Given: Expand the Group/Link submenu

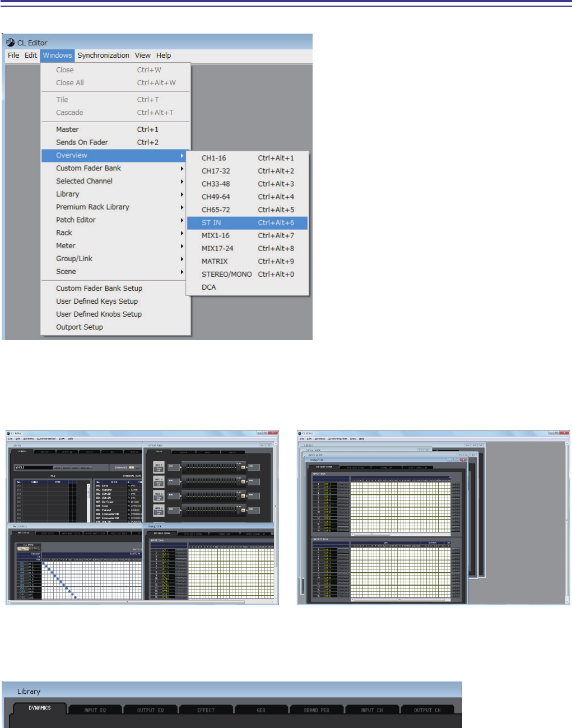Looking at the screenshot, I should pyautogui.click(x=115, y=258).
